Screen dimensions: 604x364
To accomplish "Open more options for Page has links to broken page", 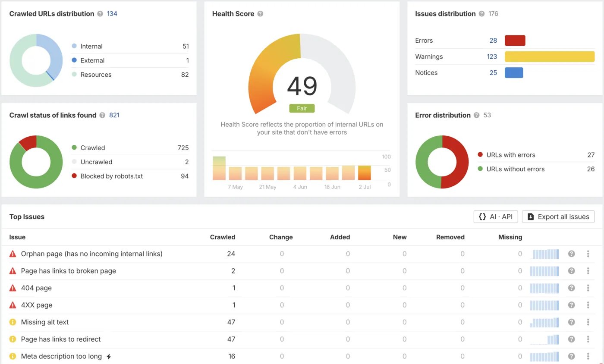I will 588,271.
